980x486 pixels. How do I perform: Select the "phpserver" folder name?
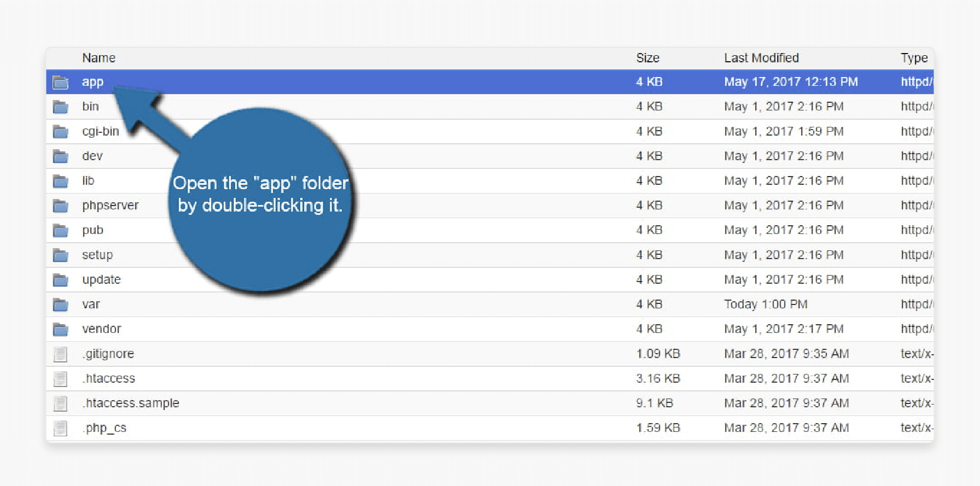click(110, 206)
